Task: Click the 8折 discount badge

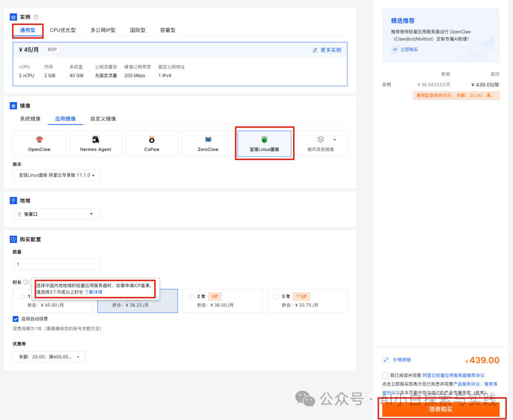Action: click(215, 297)
